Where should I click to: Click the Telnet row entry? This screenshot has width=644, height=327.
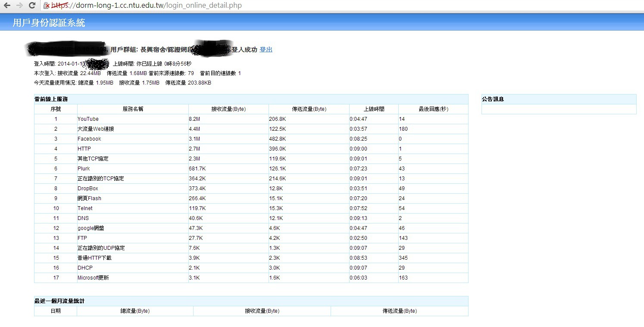pos(85,208)
